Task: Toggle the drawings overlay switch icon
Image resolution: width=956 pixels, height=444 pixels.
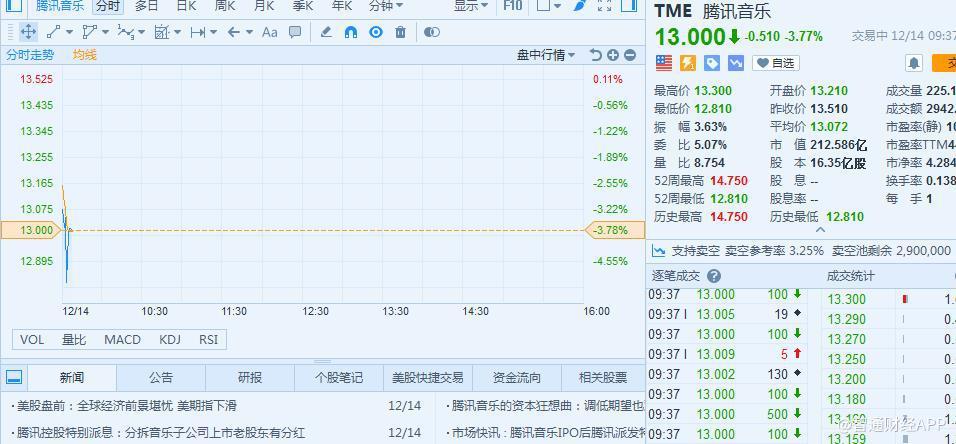Action: tap(432, 32)
